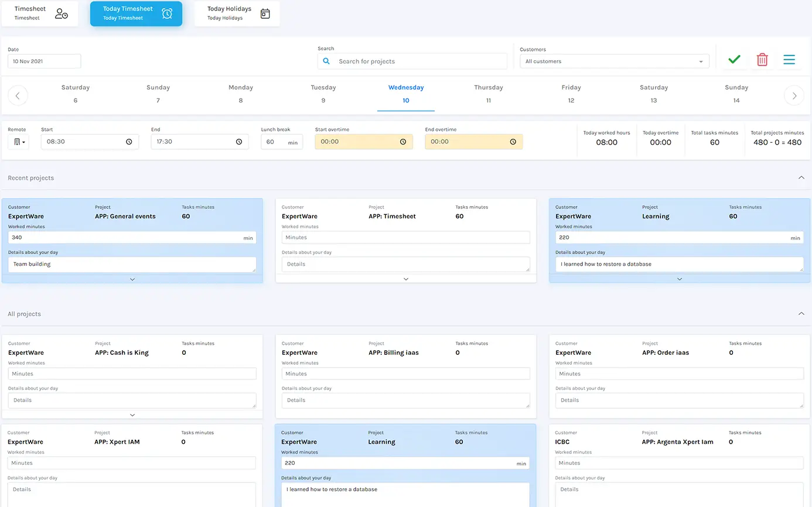Click APP: Cash is King minutes field
Screen dimensions: 812x507
point(132,374)
